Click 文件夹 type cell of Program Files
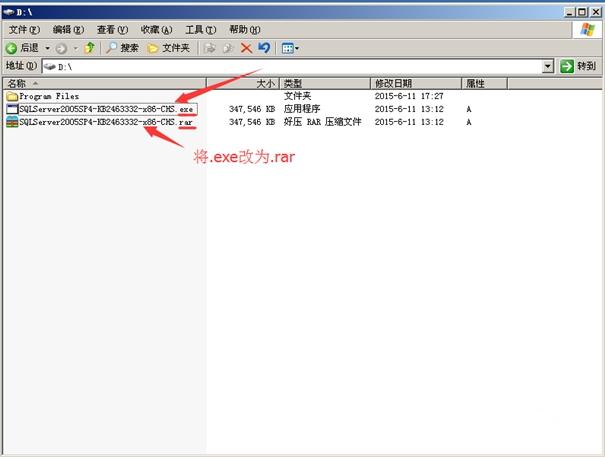The height and width of the screenshot is (457, 605). (297, 96)
